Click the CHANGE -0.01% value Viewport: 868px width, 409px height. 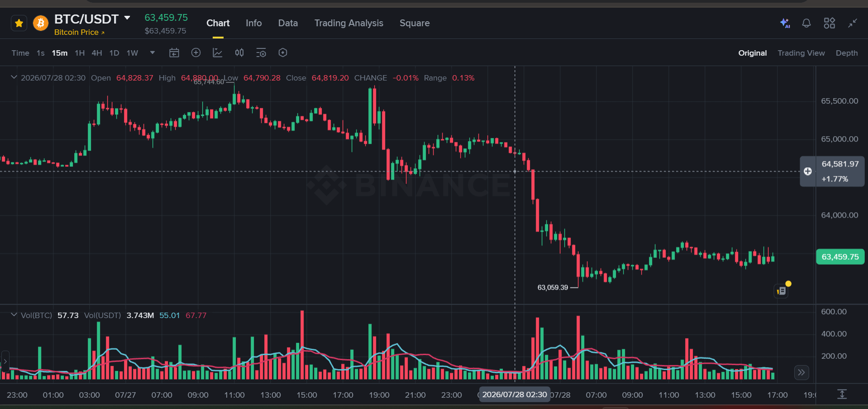pyautogui.click(x=405, y=78)
